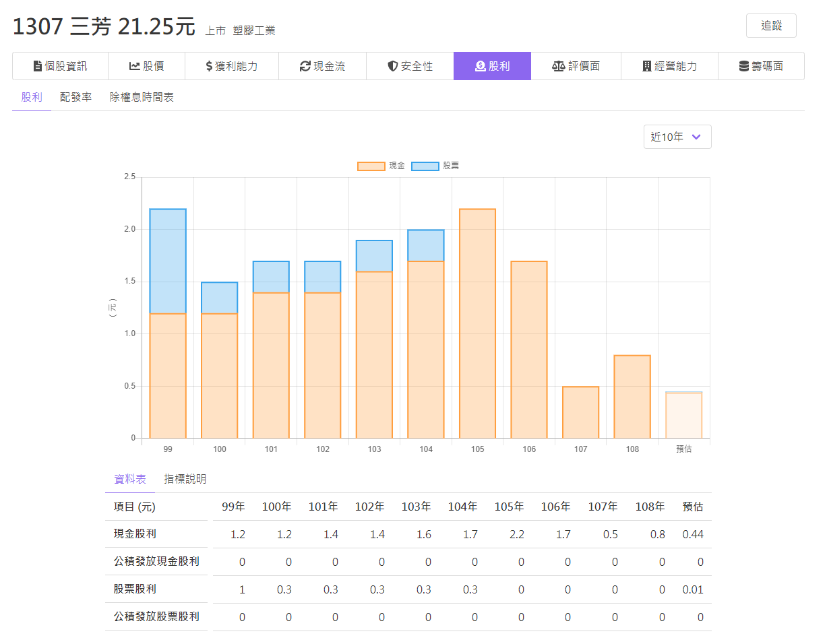Click the money bag icon beside 股利
The height and width of the screenshot is (644, 827).
(481, 66)
